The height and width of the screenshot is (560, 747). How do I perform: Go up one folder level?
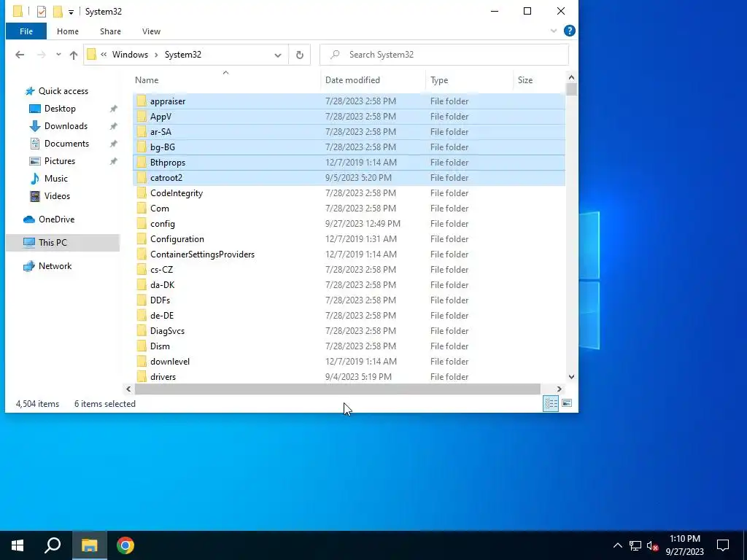pyautogui.click(x=74, y=55)
